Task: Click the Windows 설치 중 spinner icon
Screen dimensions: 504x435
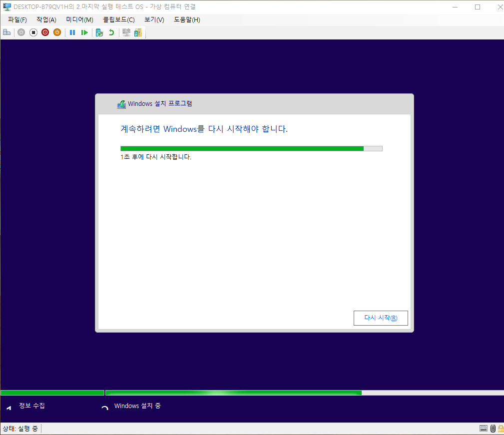Action: point(105,408)
